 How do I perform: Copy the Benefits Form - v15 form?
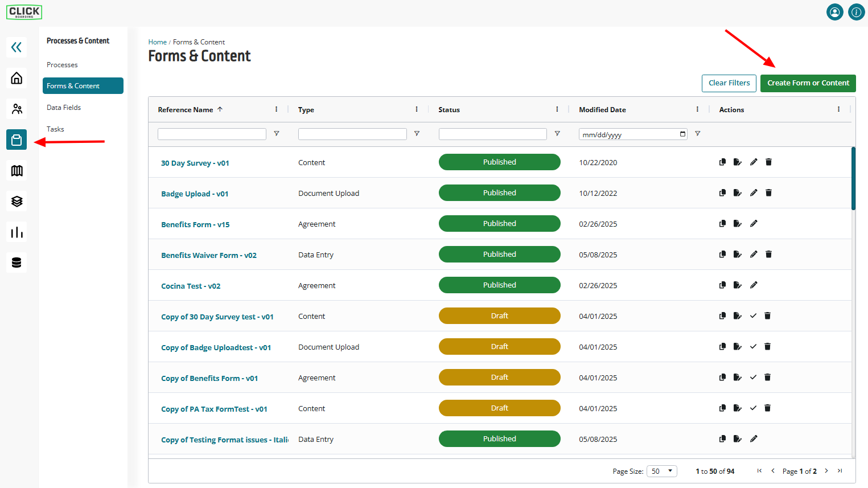point(722,224)
